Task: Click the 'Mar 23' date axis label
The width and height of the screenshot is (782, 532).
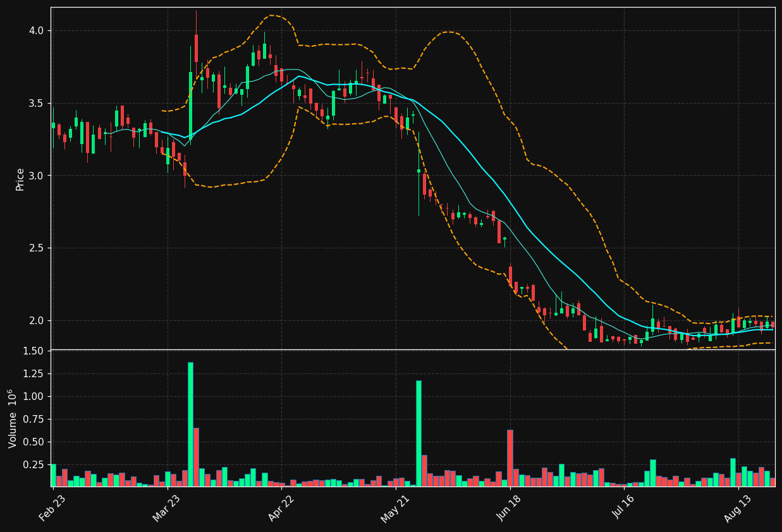Action: click(166, 509)
